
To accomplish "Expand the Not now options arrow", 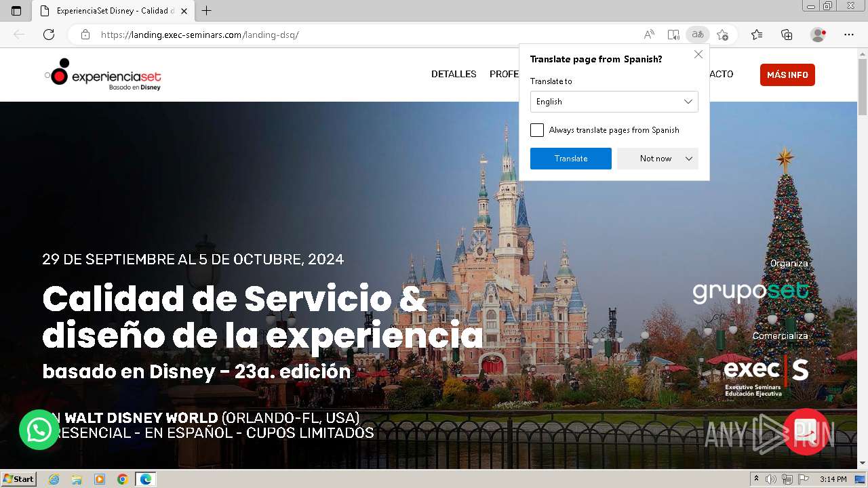I will click(689, 159).
